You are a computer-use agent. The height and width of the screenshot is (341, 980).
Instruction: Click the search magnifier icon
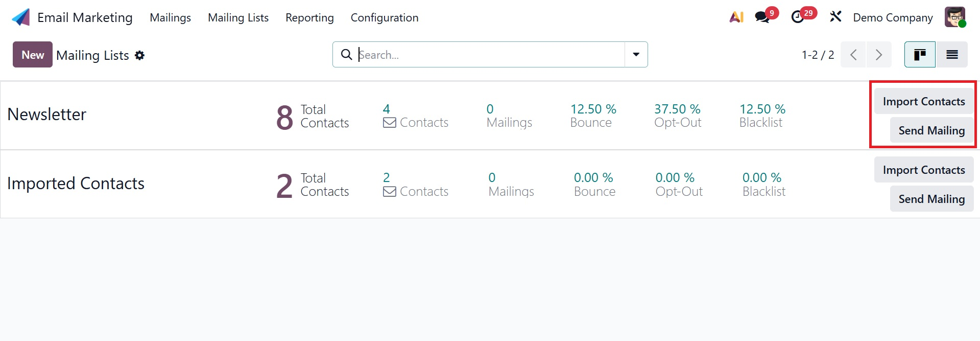click(346, 55)
